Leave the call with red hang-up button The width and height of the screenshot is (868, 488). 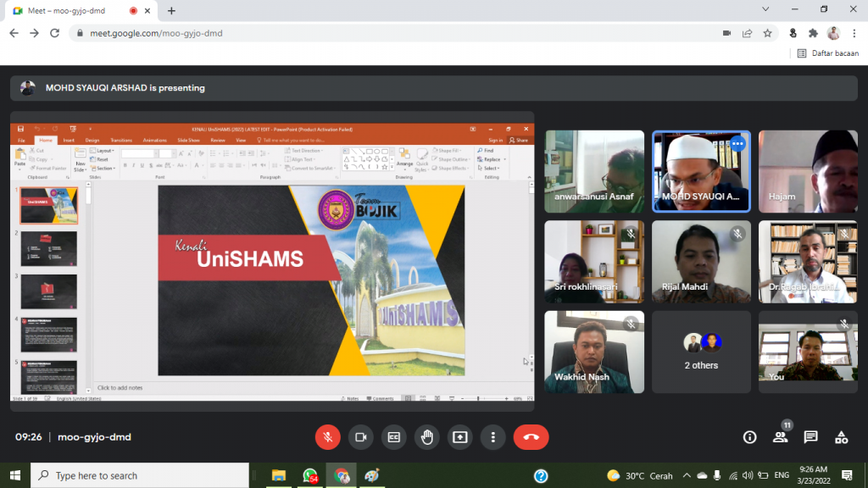[x=531, y=437]
